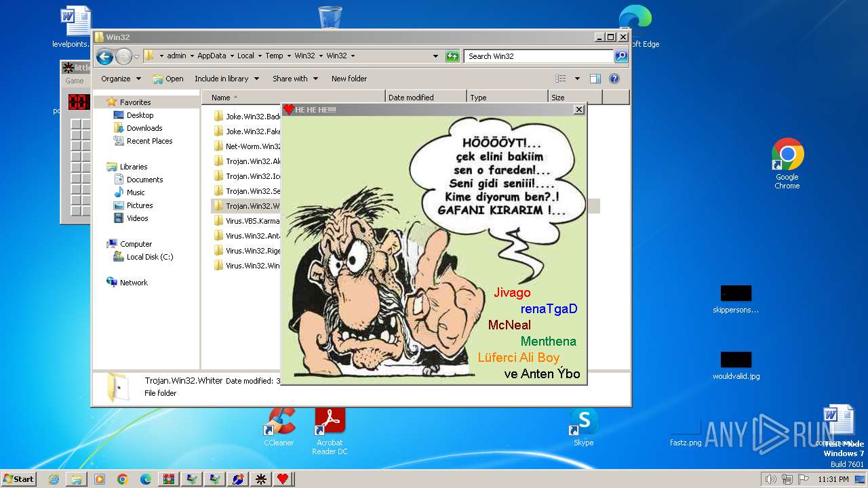
Task: Close the HE HE HE!!!! popup window
Action: [x=578, y=109]
